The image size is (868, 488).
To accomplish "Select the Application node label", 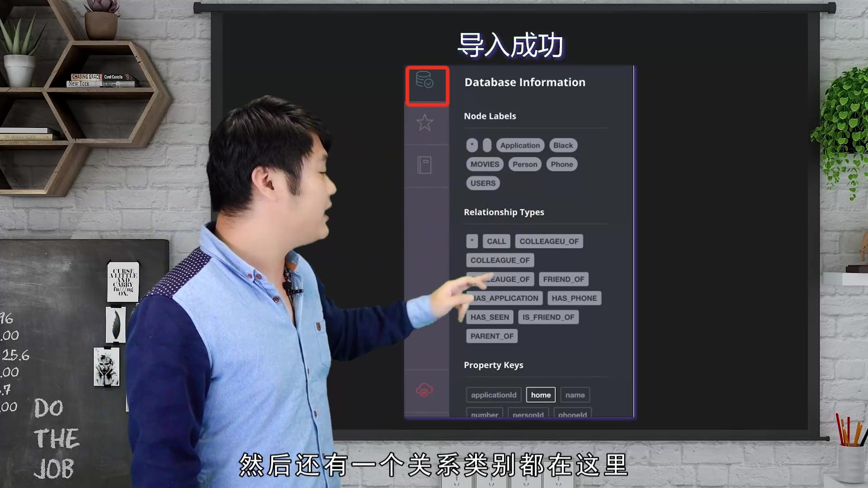I will [x=520, y=145].
